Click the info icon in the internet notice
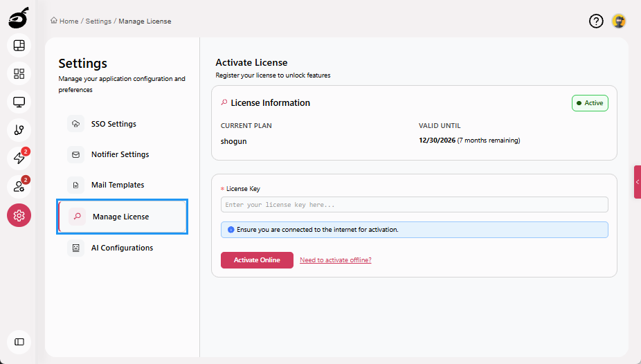Viewport: 641px width, 364px height. pos(231,230)
